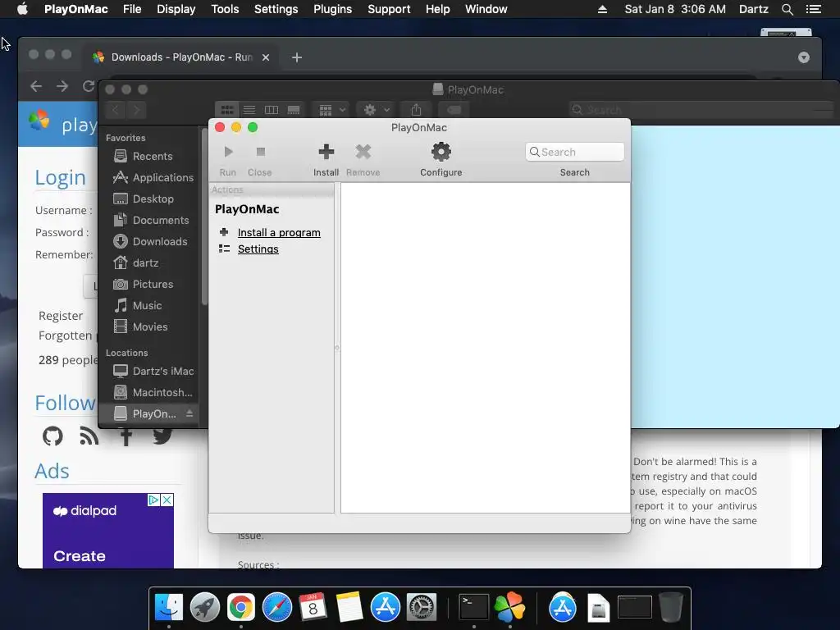
Task: Select Applications in Finder sidebar
Action: point(153,177)
